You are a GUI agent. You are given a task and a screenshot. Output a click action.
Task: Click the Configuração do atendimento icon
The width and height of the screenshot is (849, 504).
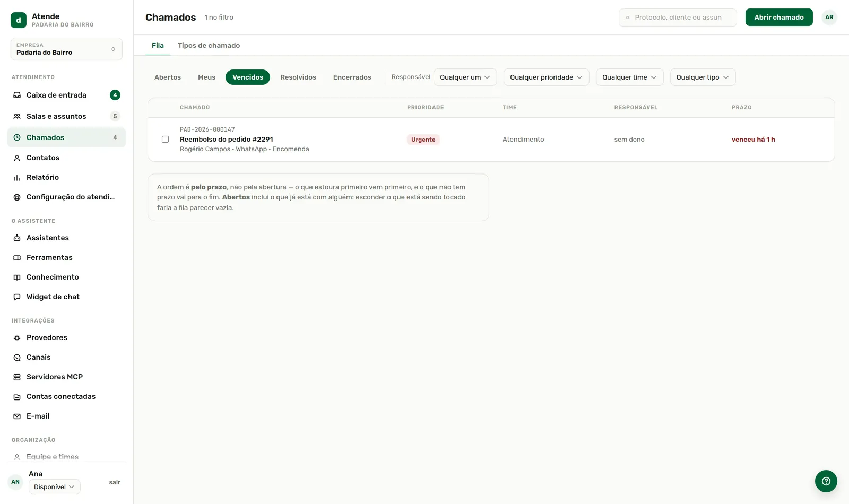pos(17,197)
